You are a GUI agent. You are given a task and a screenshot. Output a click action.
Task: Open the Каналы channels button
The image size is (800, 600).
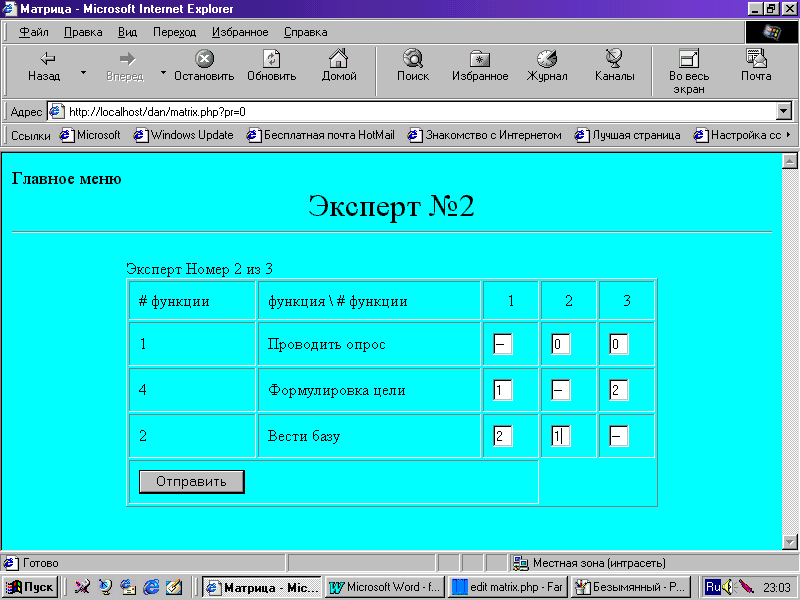[x=614, y=67]
